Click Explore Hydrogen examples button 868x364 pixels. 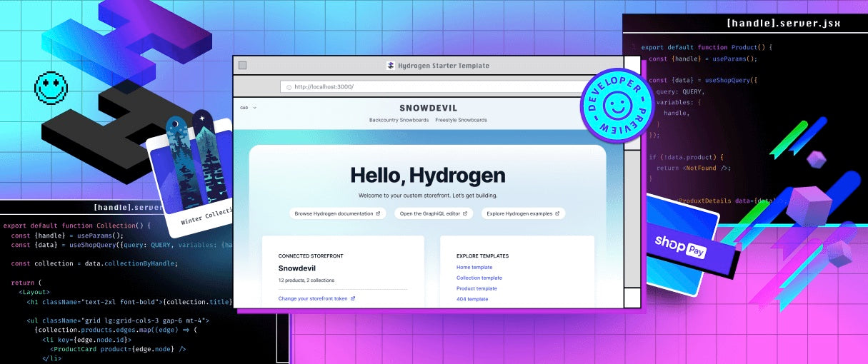523,213
